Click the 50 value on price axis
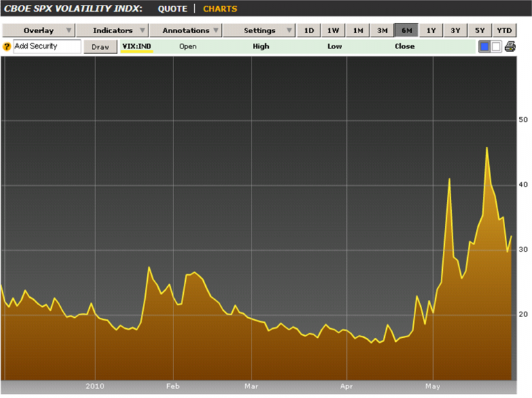 pos(523,120)
